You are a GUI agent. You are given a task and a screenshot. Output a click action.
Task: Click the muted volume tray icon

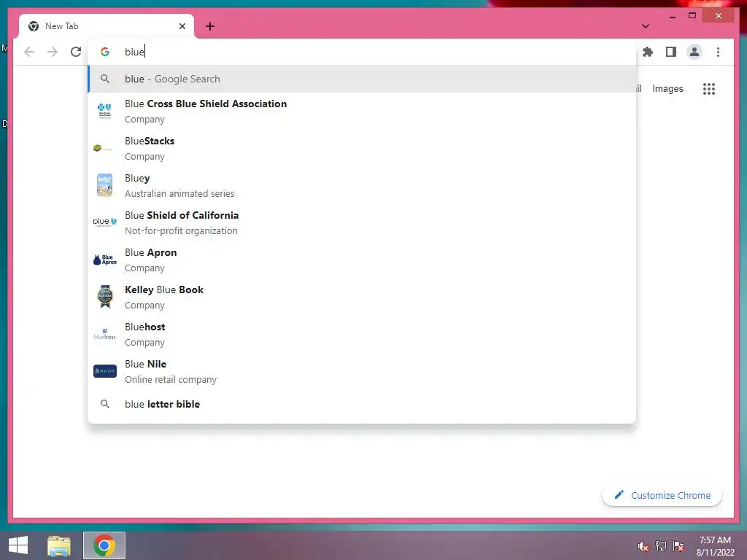[643, 546]
